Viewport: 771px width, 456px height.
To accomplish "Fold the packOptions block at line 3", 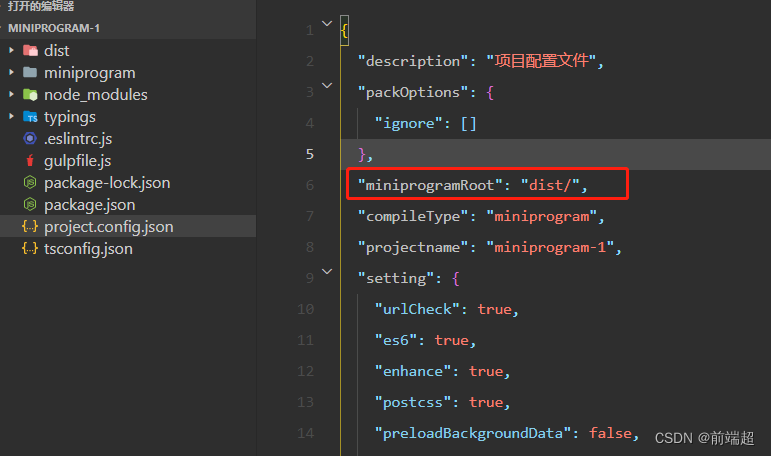I will coord(327,86).
